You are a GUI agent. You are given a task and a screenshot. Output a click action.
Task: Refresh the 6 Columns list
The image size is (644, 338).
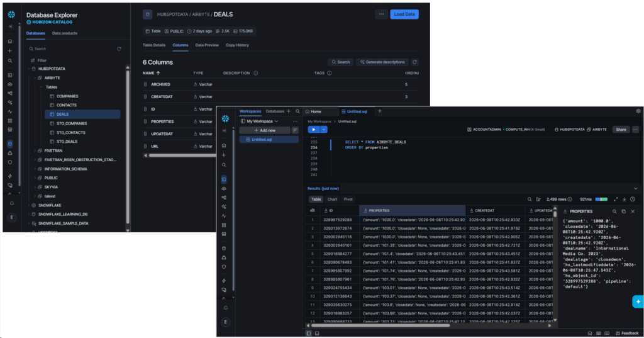[415, 62]
